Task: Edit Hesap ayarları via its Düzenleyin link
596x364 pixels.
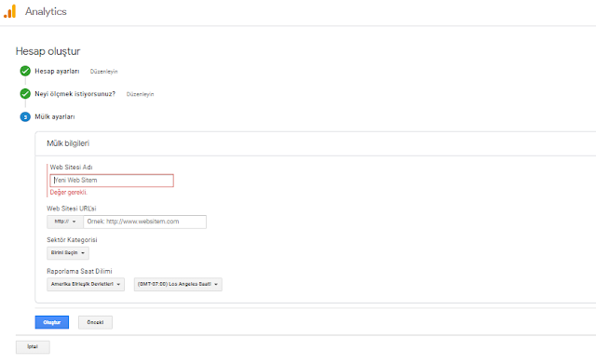Action: tap(103, 72)
